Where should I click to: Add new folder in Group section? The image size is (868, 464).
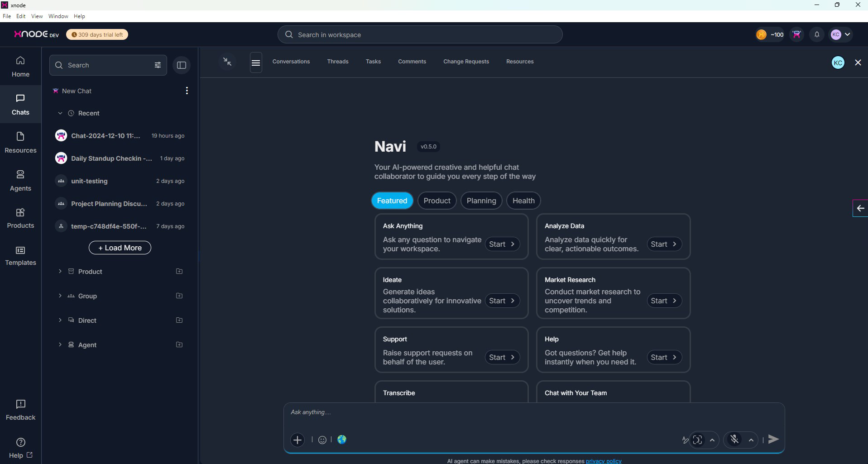click(179, 296)
